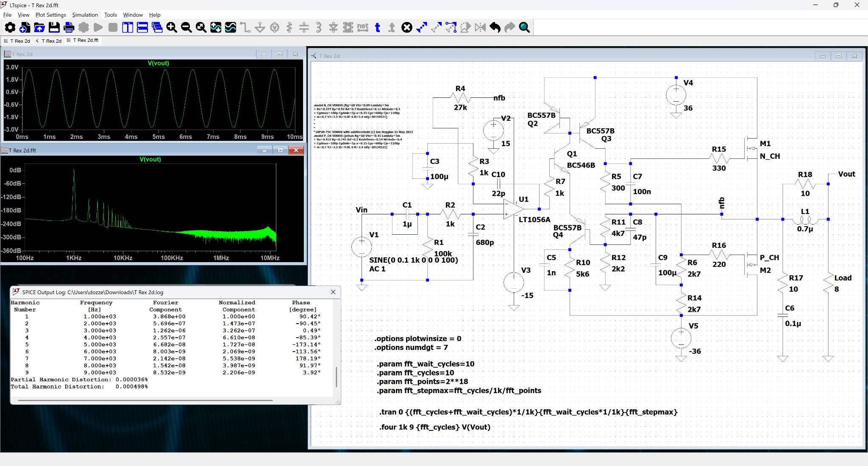Click the .tran directive text in schematic
This screenshot has height=466, width=868.
(x=528, y=412)
